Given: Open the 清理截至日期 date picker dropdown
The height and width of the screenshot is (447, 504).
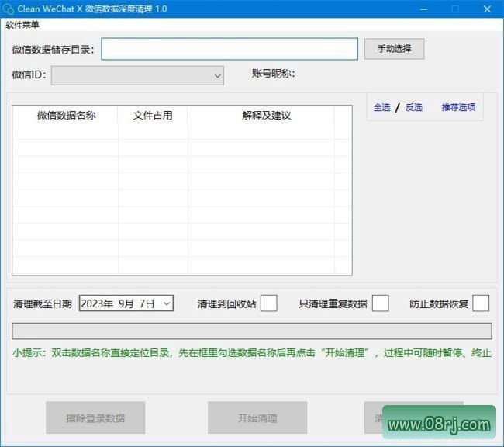Looking at the screenshot, I should pyautogui.click(x=167, y=303).
